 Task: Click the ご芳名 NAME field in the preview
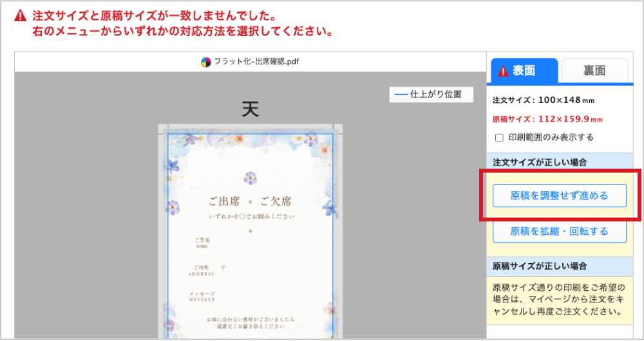tap(202, 243)
